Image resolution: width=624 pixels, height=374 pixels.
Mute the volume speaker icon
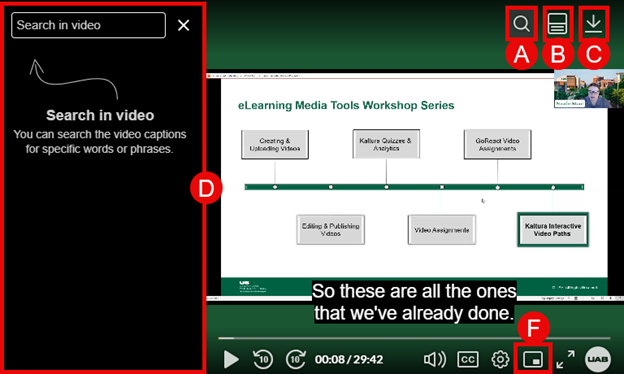pos(435,359)
